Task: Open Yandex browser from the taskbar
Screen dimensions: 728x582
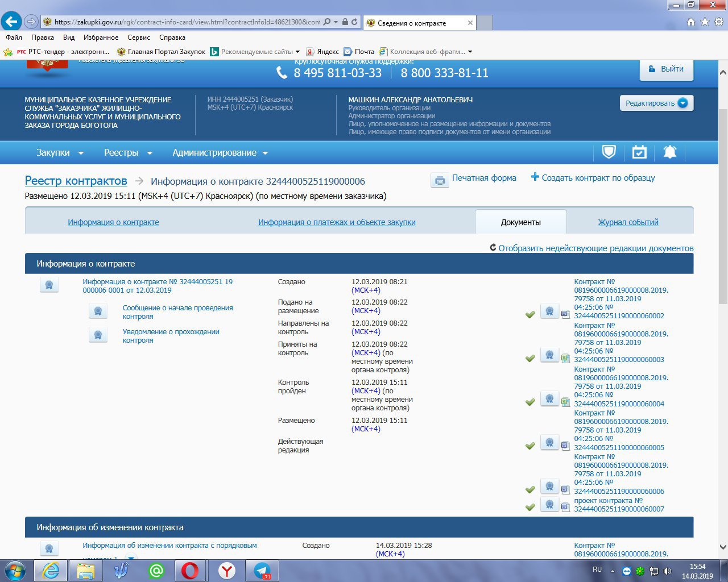Action: (226, 570)
